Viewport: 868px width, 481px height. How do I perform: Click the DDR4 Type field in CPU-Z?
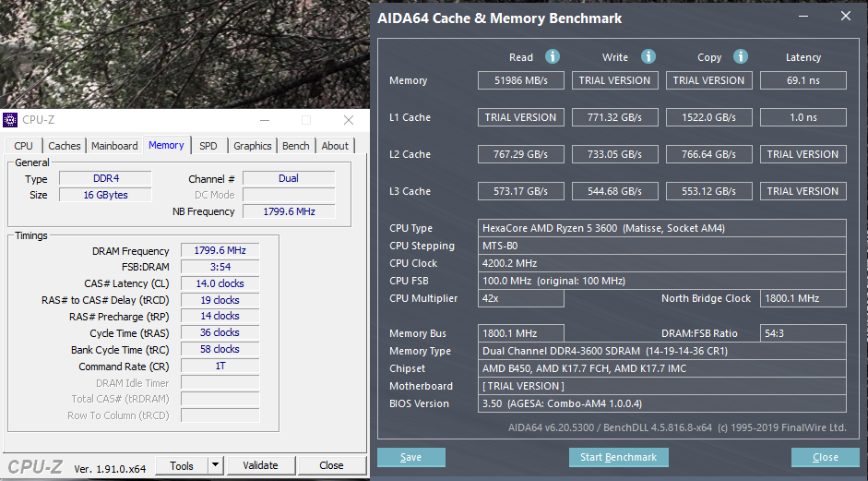(x=105, y=178)
